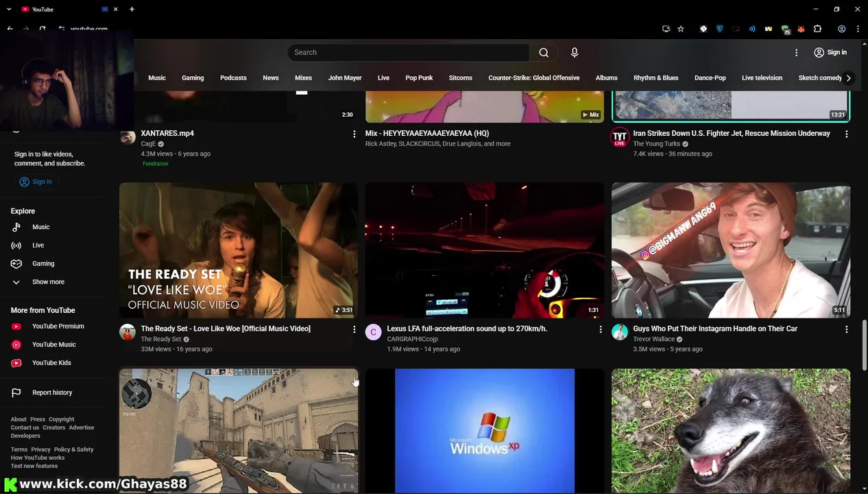Click the red fox extension icon
The image size is (868, 494).
[x=801, y=29]
